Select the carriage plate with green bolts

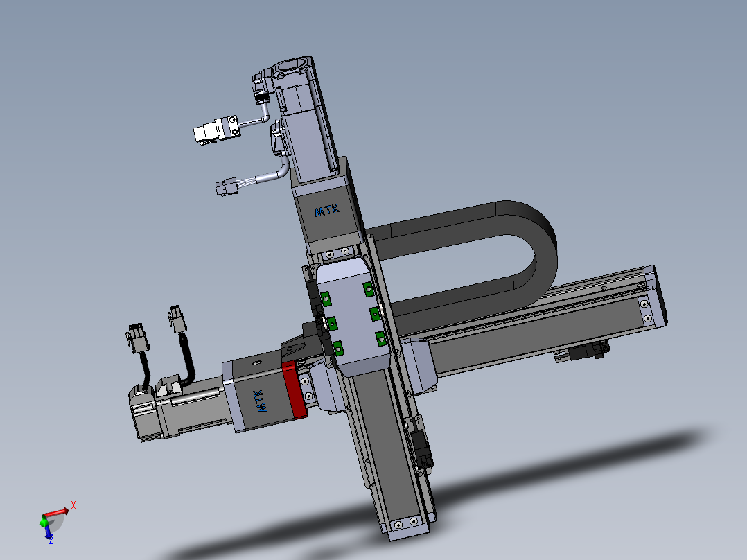[353, 317]
